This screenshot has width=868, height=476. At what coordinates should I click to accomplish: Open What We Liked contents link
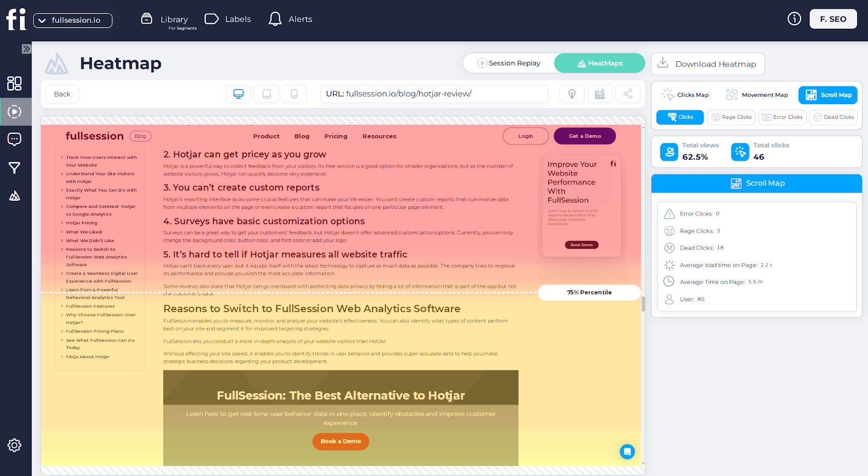pyautogui.click(x=84, y=232)
